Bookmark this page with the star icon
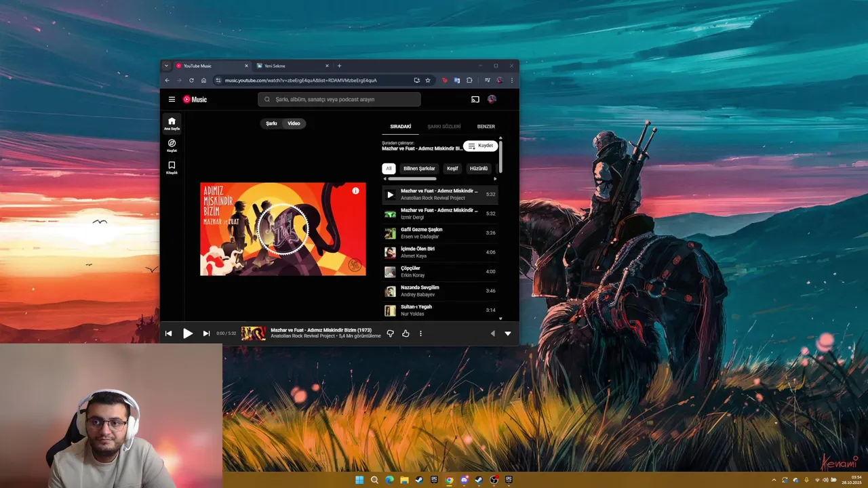Image resolution: width=868 pixels, height=488 pixels. pyautogui.click(x=428, y=80)
